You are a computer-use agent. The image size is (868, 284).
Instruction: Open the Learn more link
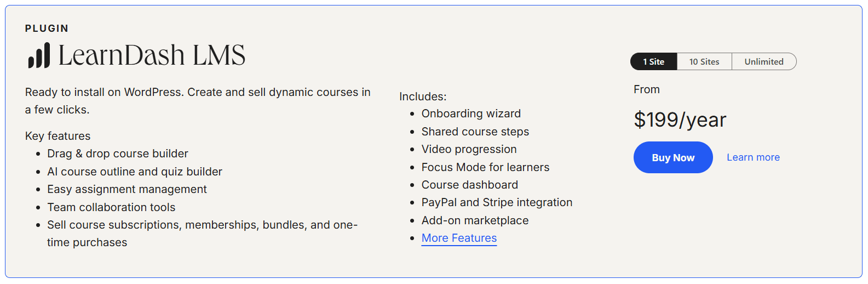click(x=753, y=157)
